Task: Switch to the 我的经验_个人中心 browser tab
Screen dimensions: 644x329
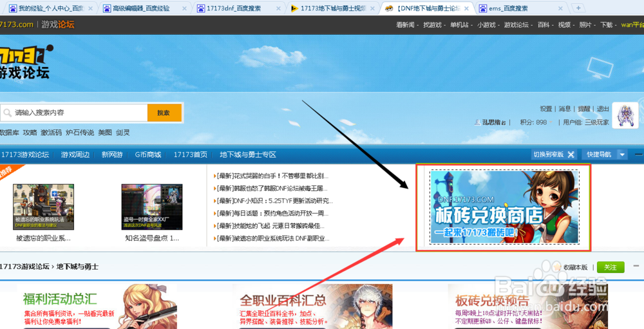Action: click(50, 8)
